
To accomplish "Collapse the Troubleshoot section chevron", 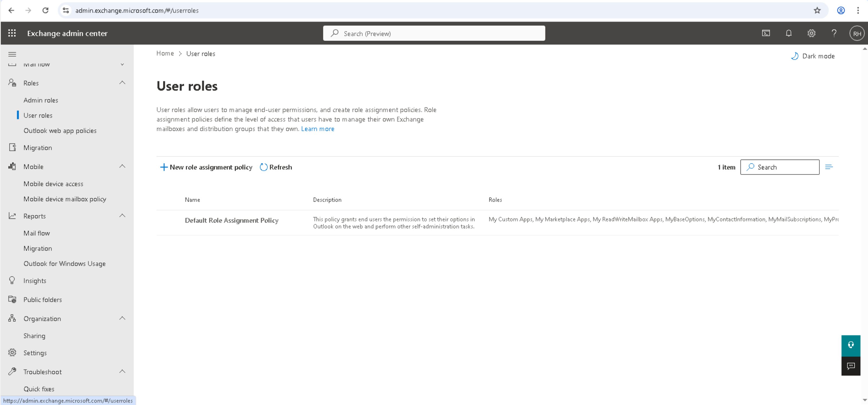I will click(122, 372).
